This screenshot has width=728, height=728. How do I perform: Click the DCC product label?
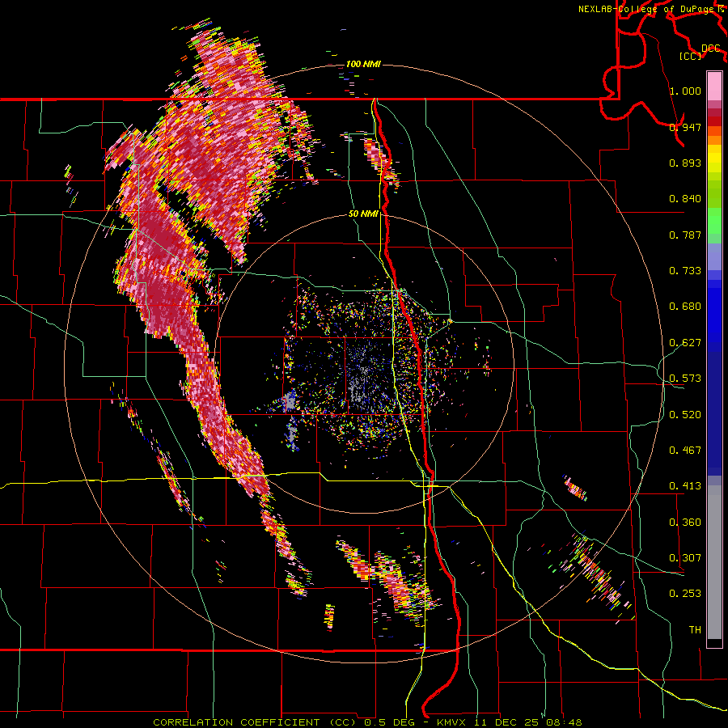pos(710,49)
